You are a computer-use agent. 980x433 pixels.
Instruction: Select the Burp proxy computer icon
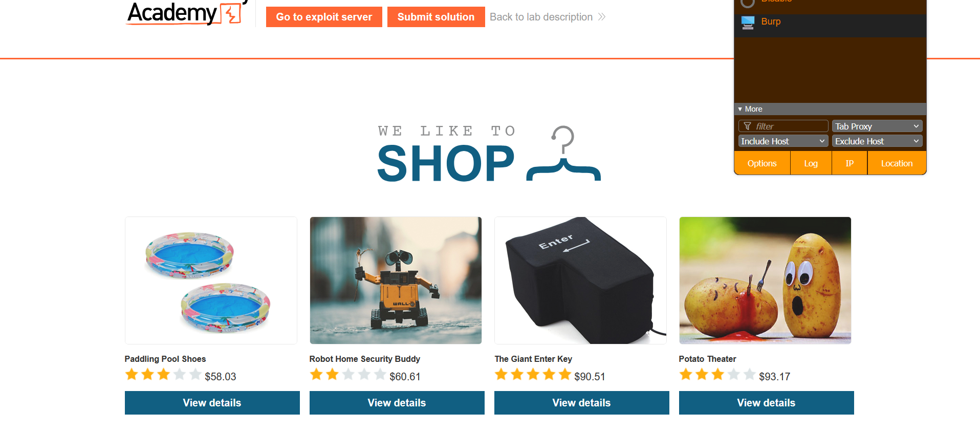[x=748, y=22]
